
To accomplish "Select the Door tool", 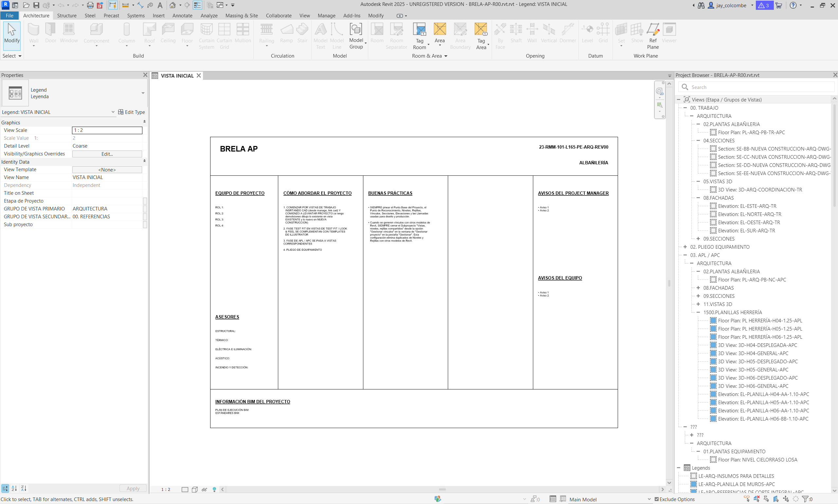I will (50, 32).
